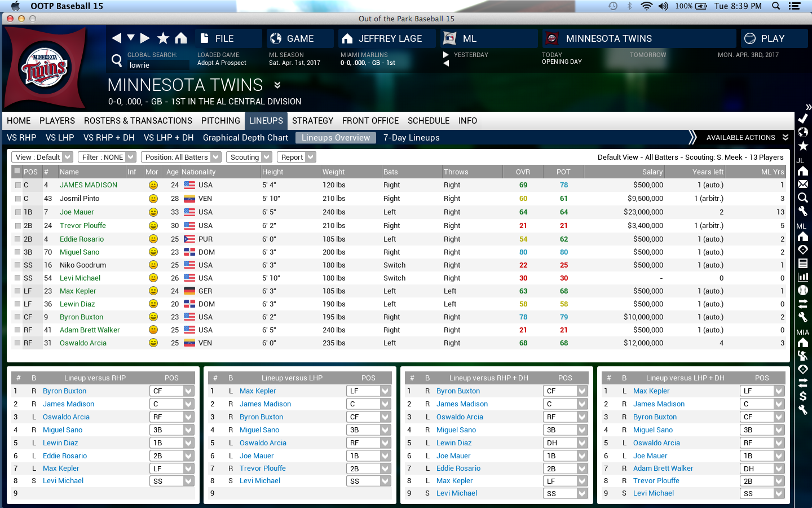Click the global search field containing lowrie
Image resolution: width=812 pixels, height=508 pixels.
pos(158,65)
